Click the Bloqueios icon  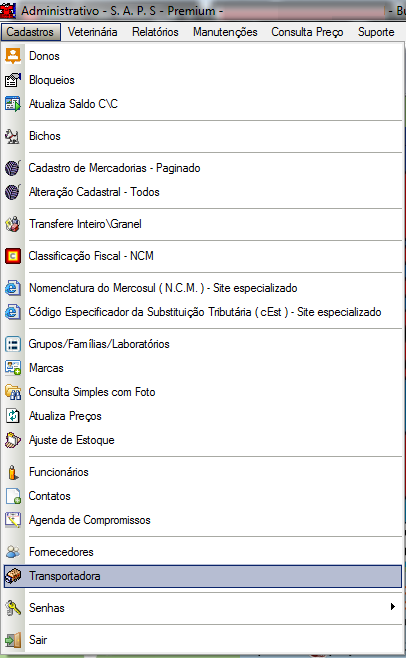[x=13, y=80]
